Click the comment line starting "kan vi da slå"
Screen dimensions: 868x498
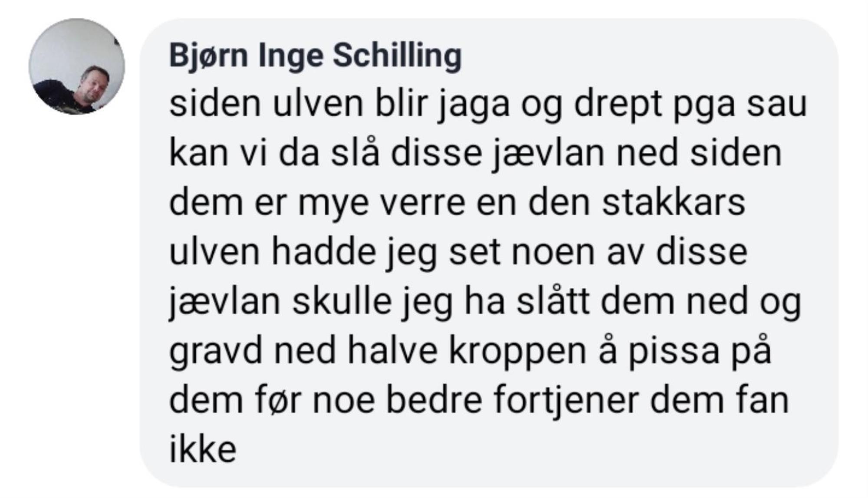[475, 155]
